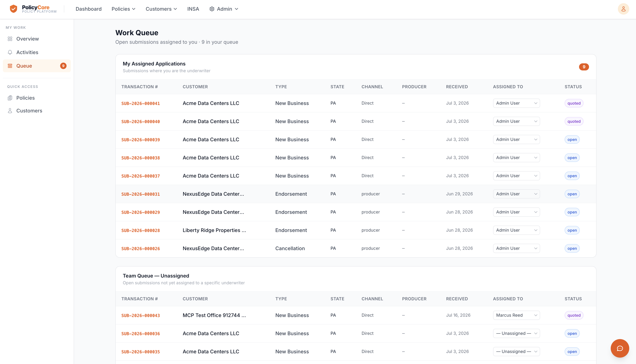Open the user profile avatar icon
The width and height of the screenshot is (636, 364).
[623, 9]
